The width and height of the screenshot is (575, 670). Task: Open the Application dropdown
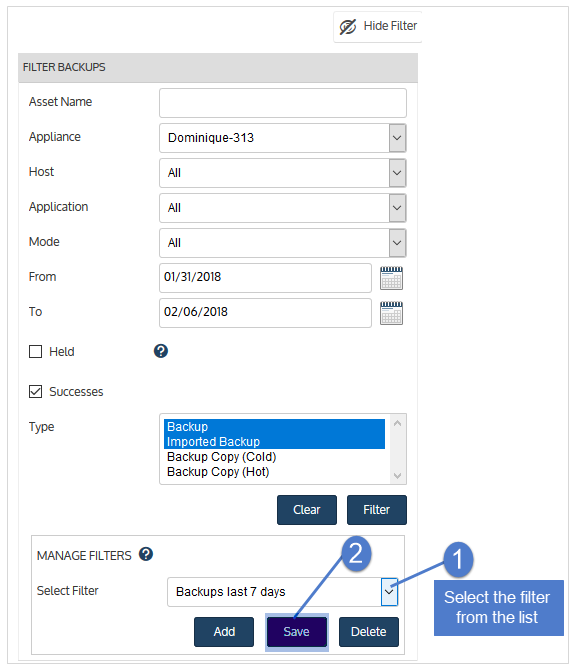coord(397,208)
